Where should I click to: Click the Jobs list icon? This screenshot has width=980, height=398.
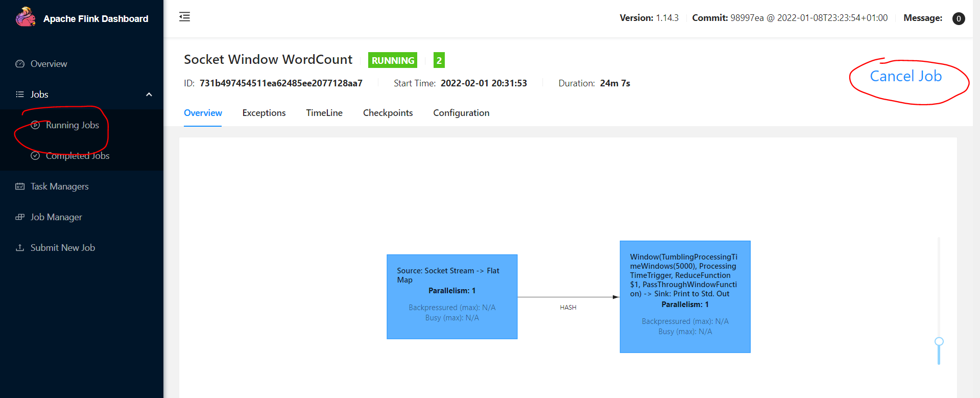tap(20, 95)
